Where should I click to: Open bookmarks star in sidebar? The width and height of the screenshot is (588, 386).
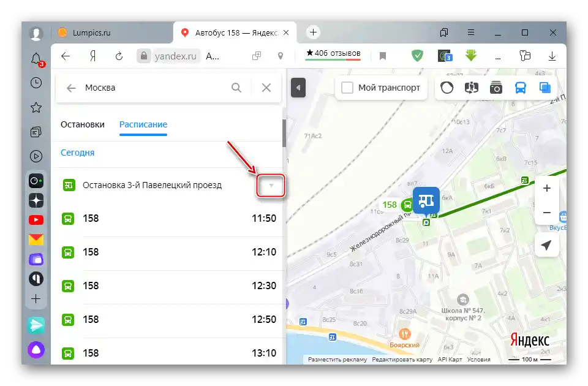click(x=36, y=108)
